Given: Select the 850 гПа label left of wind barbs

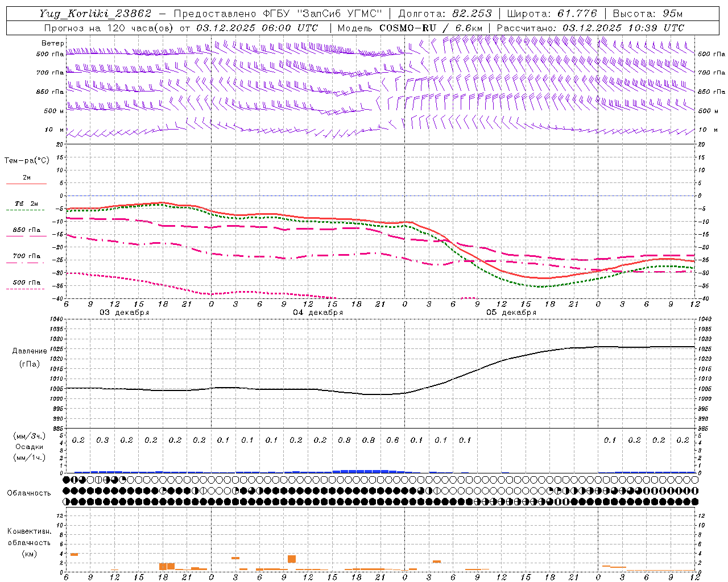Looking at the screenshot, I should [50, 92].
